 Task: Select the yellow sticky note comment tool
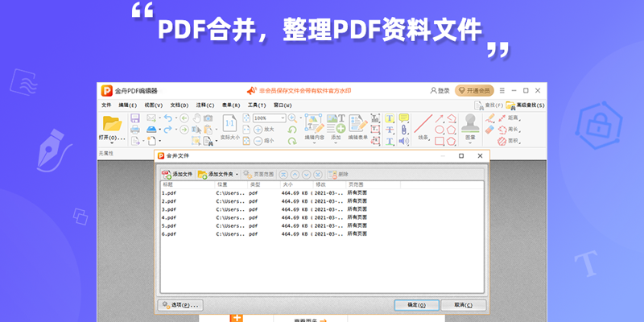(x=404, y=118)
